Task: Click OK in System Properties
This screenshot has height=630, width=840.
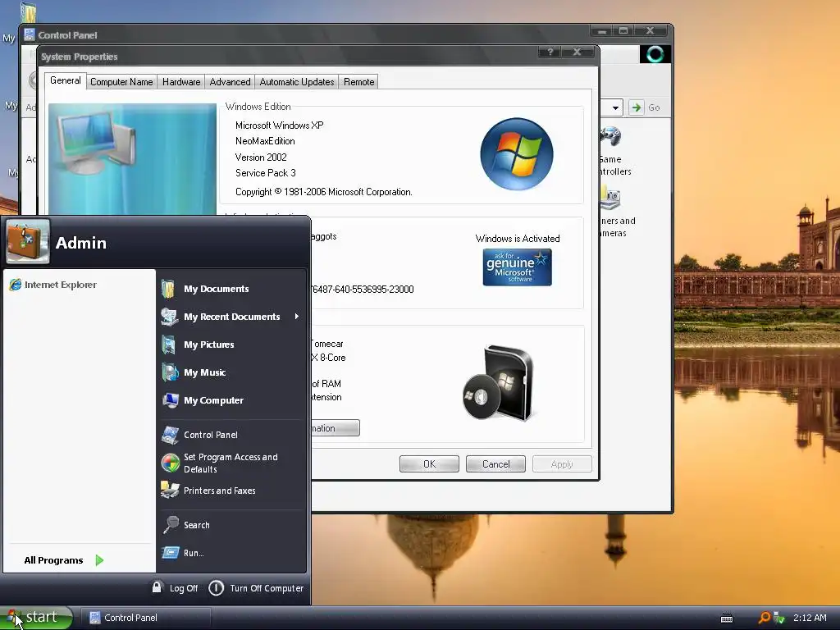Action: pyautogui.click(x=429, y=464)
